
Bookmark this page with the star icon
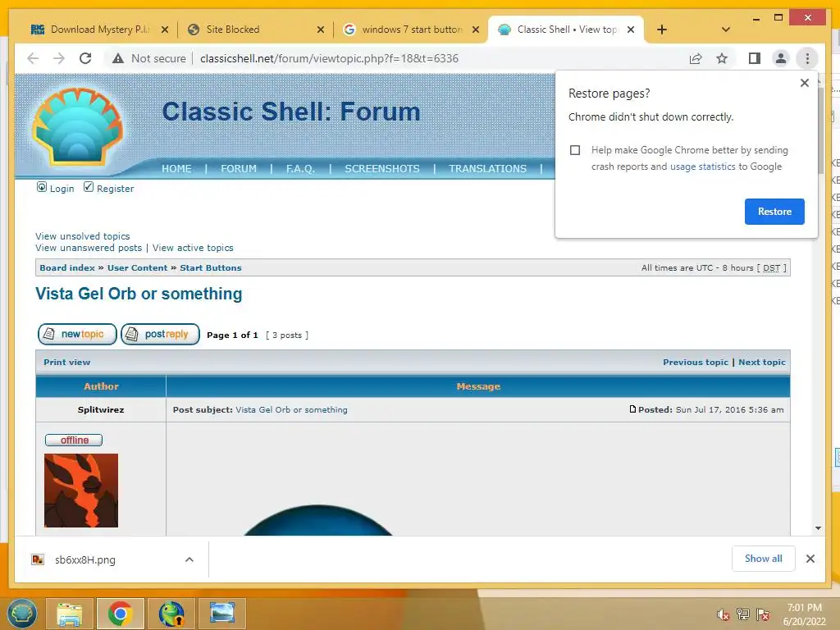tap(722, 58)
